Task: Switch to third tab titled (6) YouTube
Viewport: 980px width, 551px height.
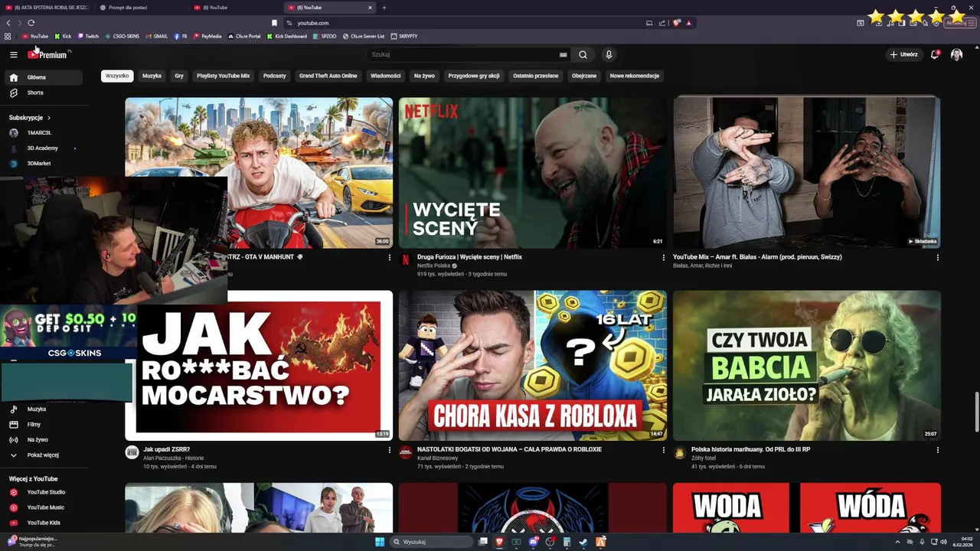Action: coord(236,8)
